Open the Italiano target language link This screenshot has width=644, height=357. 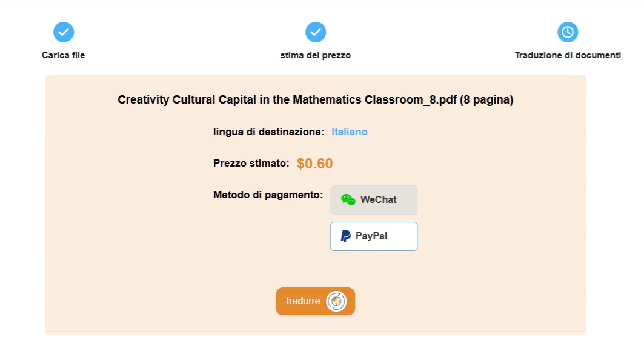[350, 132]
